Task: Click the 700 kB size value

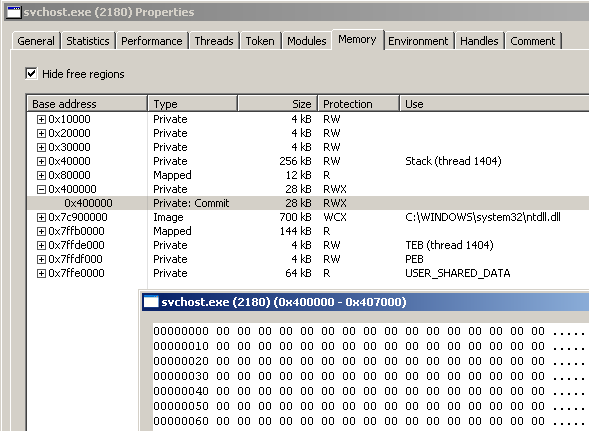Action: (x=296, y=217)
